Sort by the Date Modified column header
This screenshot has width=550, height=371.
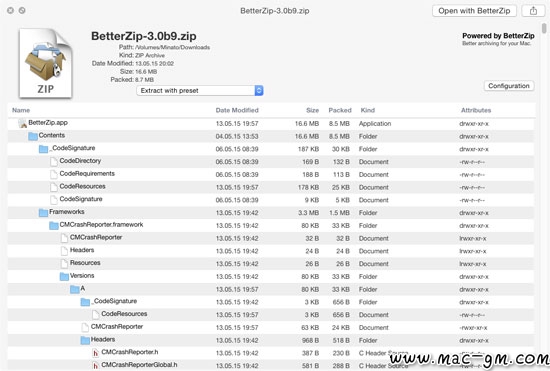click(x=237, y=110)
